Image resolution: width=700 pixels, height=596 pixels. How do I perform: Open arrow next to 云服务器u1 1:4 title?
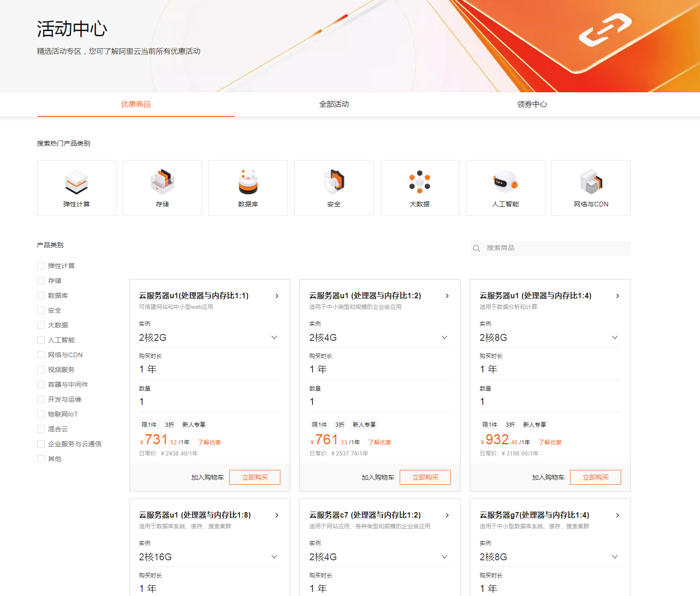pyautogui.click(x=618, y=296)
